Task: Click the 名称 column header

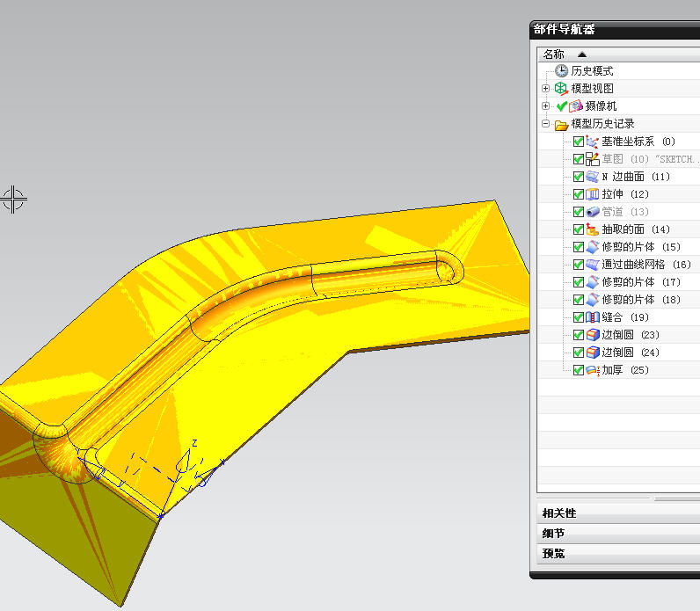Action: tap(618, 55)
